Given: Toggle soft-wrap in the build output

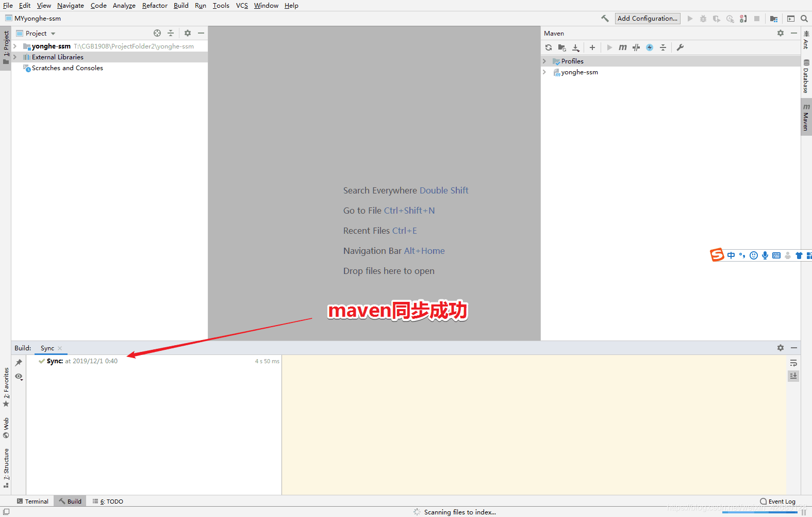Looking at the screenshot, I should pyautogui.click(x=793, y=363).
